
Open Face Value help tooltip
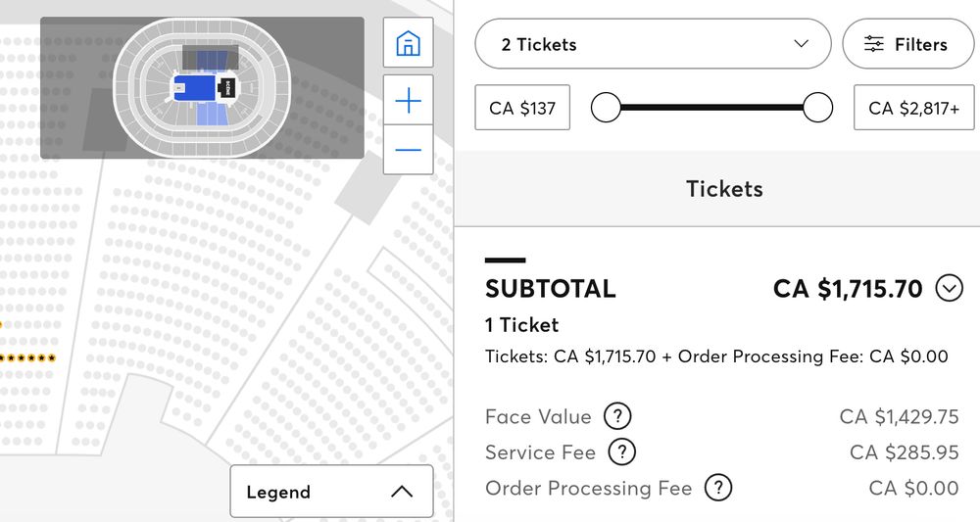[x=617, y=416]
